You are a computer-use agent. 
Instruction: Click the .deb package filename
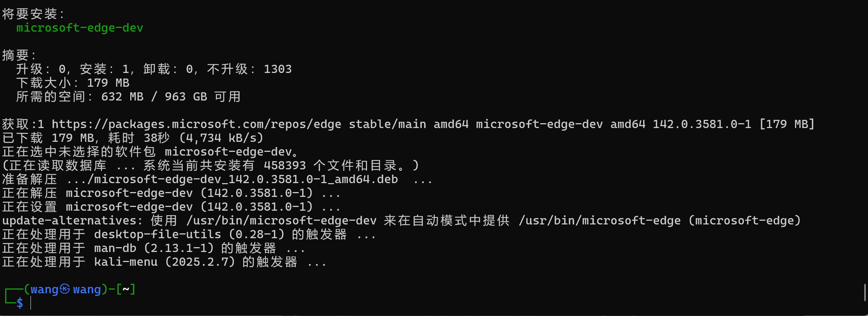point(246,179)
